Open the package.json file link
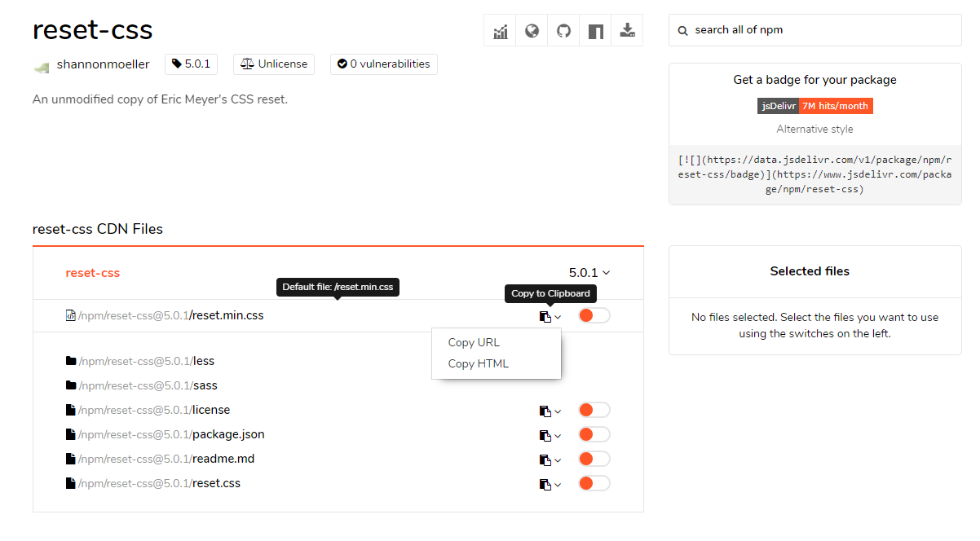The width and height of the screenshot is (980, 541). click(171, 434)
